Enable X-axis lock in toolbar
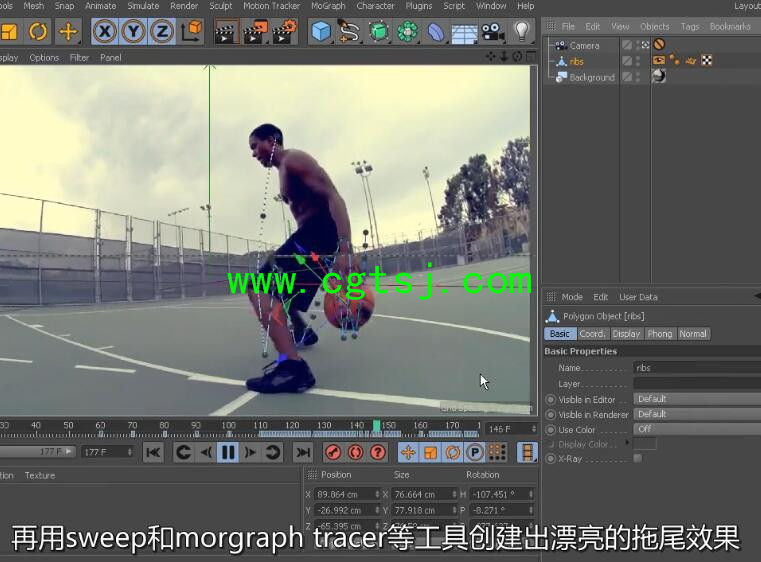The height and width of the screenshot is (562, 761). click(104, 31)
